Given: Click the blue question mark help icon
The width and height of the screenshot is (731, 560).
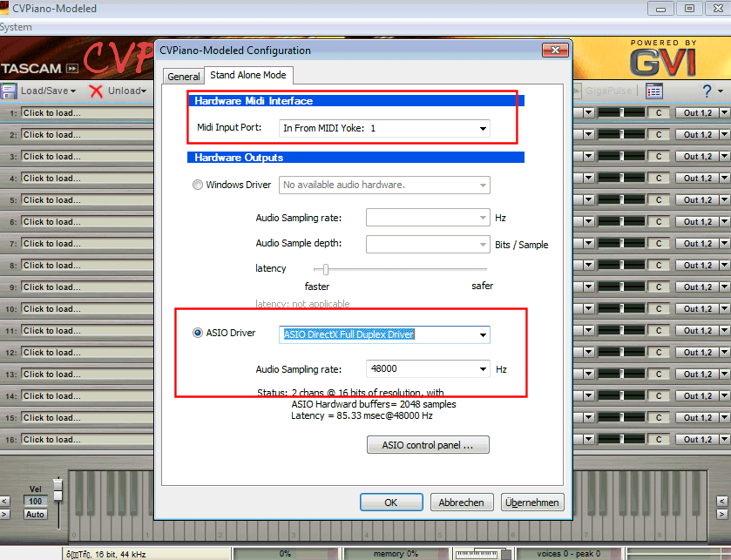Looking at the screenshot, I should 707,91.
